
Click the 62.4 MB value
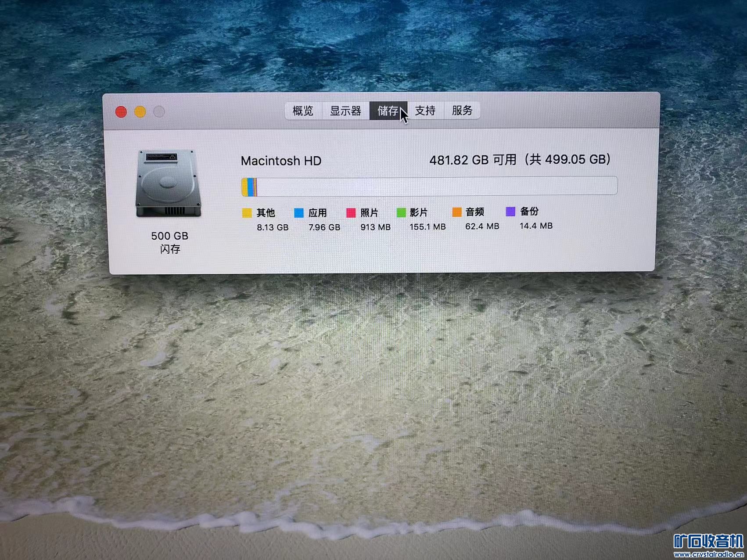pyautogui.click(x=482, y=226)
